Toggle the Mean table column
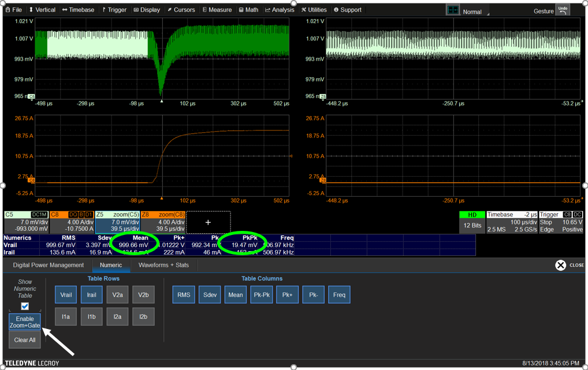 [x=236, y=295]
